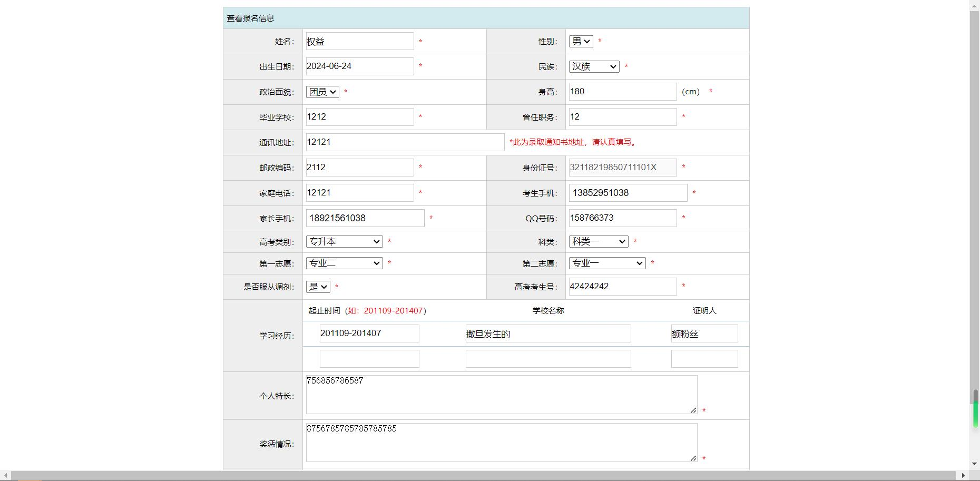Expand the 科类 dropdown
Screen dimensions: 980x481
coord(598,241)
